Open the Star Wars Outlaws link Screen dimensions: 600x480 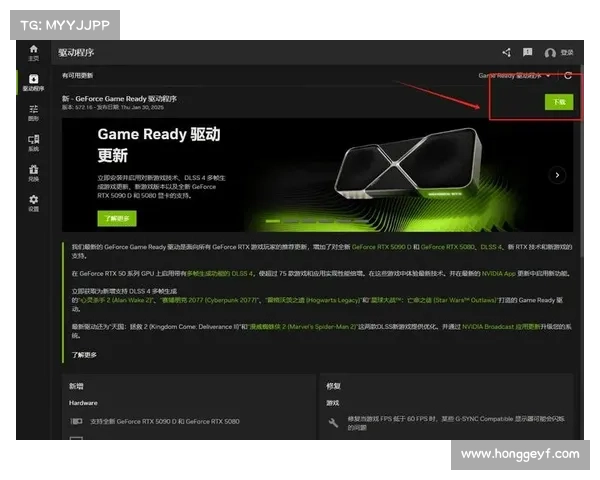coord(432,300)
